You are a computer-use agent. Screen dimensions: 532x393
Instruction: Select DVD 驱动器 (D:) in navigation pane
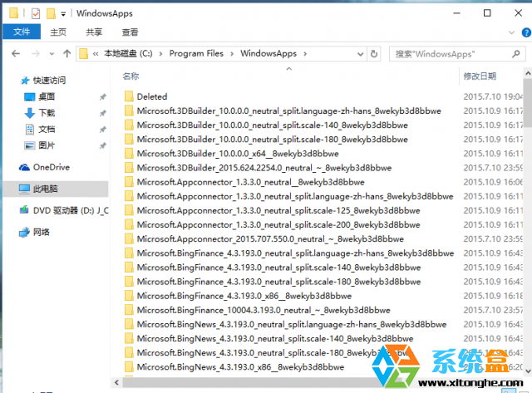click(x=71, y=210)
